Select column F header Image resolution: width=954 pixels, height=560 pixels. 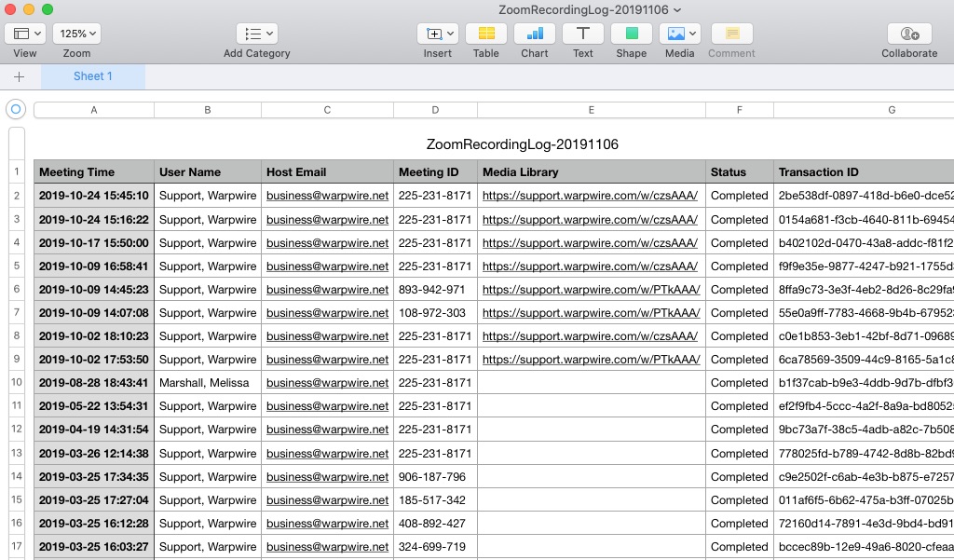pyautogui.click(x=739, y=110)
